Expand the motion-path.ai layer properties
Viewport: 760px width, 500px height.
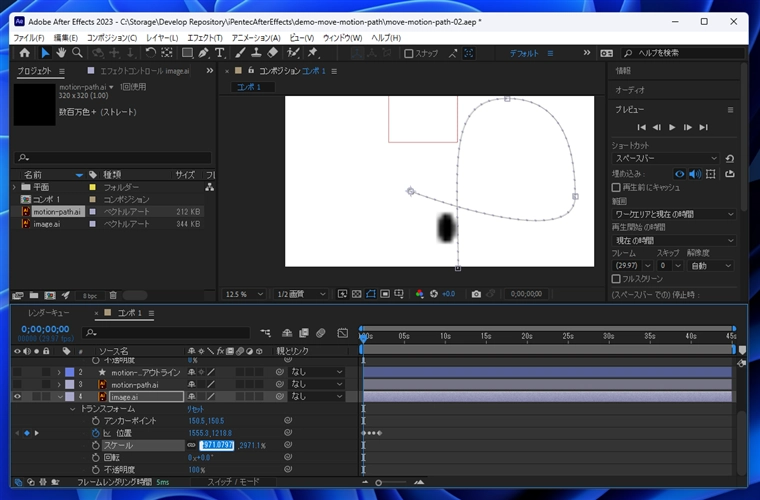tap(59, 384)
